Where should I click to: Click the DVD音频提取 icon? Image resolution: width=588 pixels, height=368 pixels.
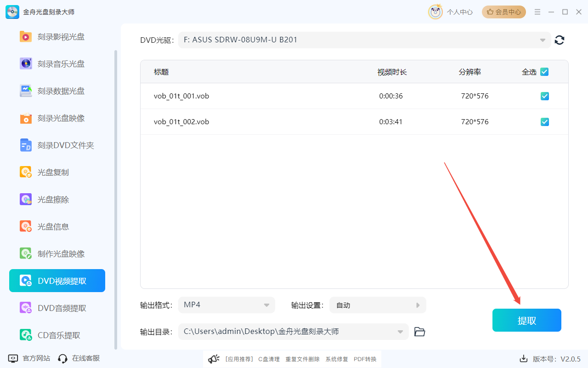click(x=26, y=308)
